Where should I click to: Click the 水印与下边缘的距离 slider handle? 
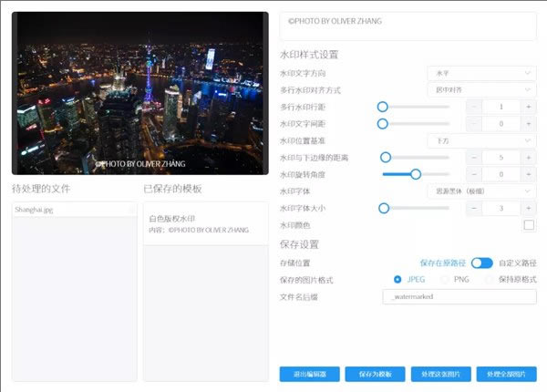tap(386, 158)
